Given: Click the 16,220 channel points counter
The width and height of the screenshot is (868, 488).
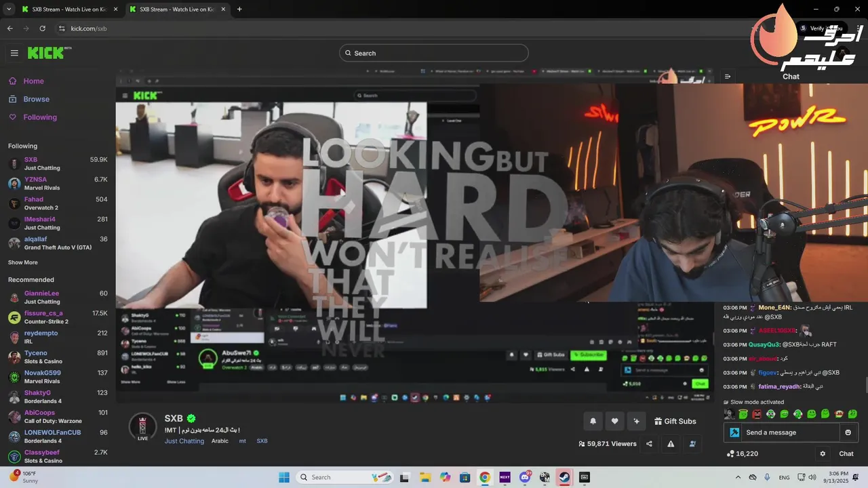Looking at the screenshot, I should pos(743,454).
